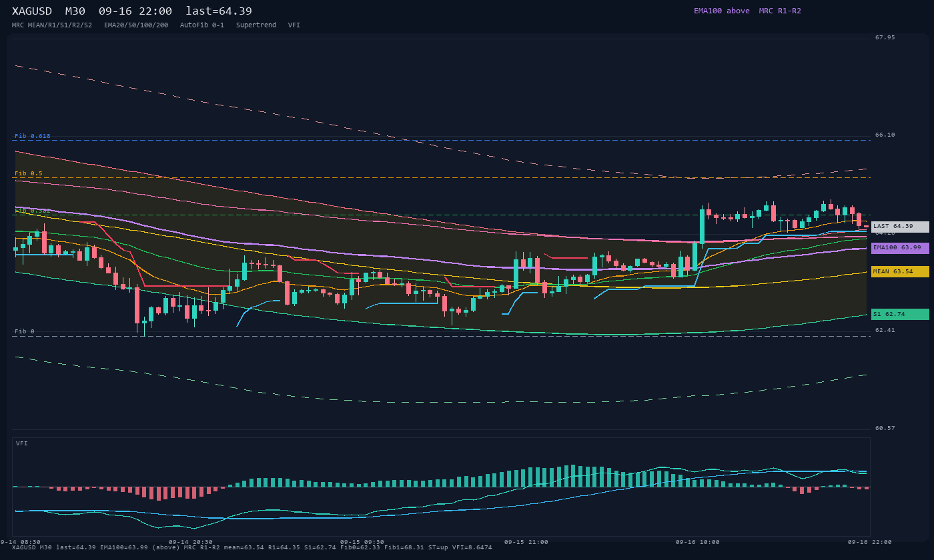Click the '09-16 10:00' time axis label

(x=698, y=542)
